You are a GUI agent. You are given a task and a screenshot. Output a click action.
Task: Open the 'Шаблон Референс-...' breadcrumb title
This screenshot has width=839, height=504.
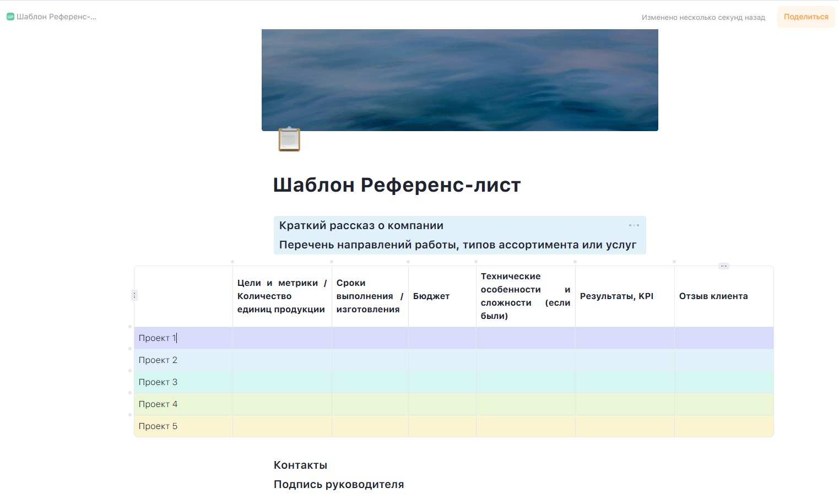coord(56,17)
